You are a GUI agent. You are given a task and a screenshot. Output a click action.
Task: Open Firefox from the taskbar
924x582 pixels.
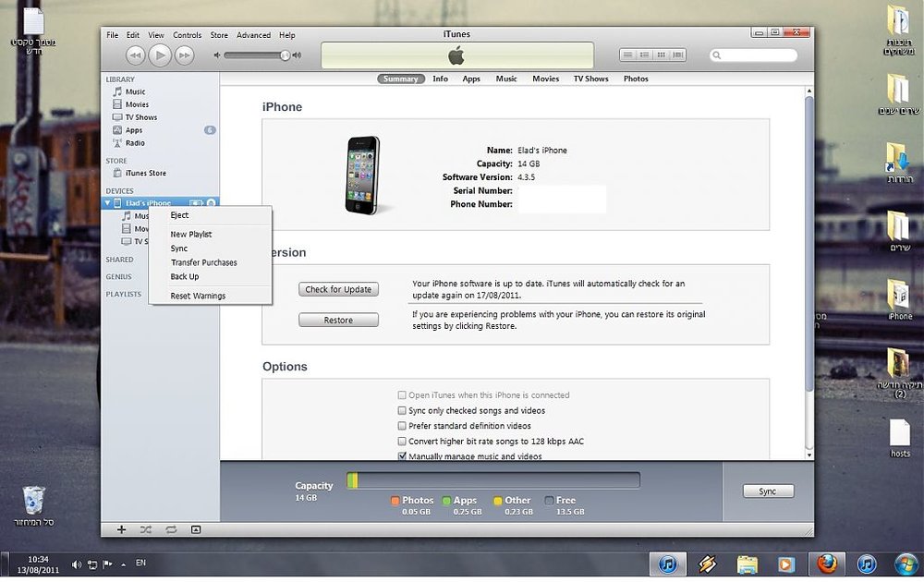[826, 564]
